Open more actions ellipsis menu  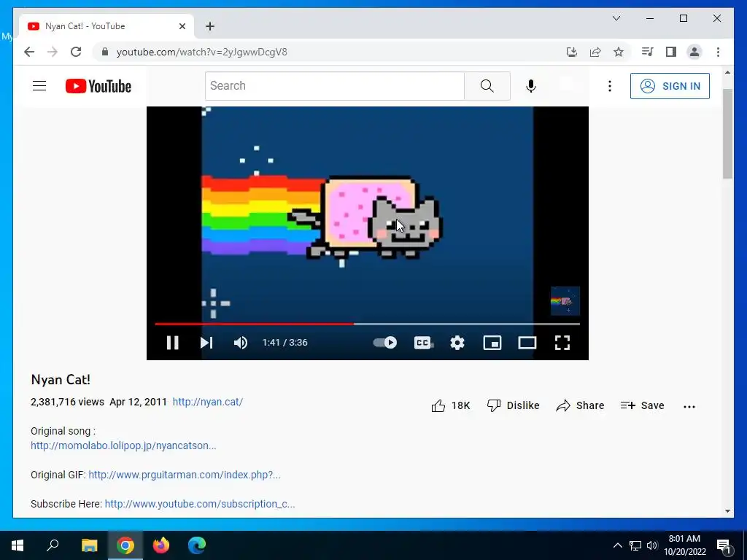coord(689,406)
